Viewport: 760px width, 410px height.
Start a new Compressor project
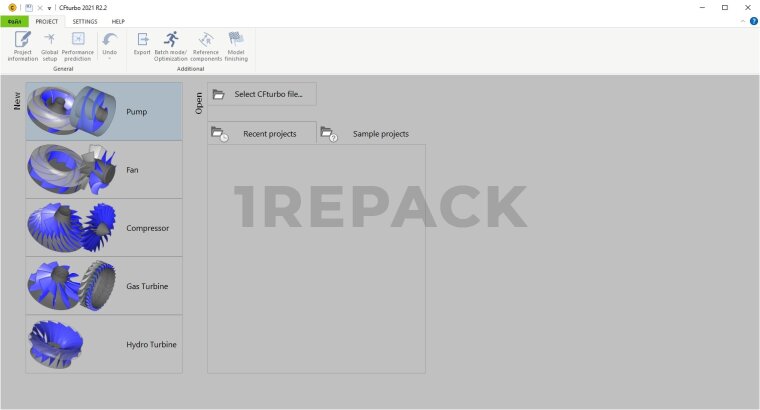point(104,228)
